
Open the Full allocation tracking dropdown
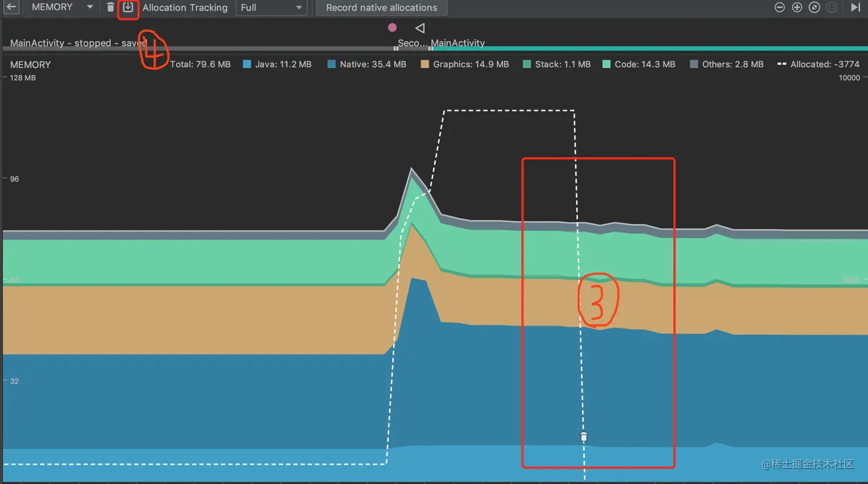click(271, 7)
